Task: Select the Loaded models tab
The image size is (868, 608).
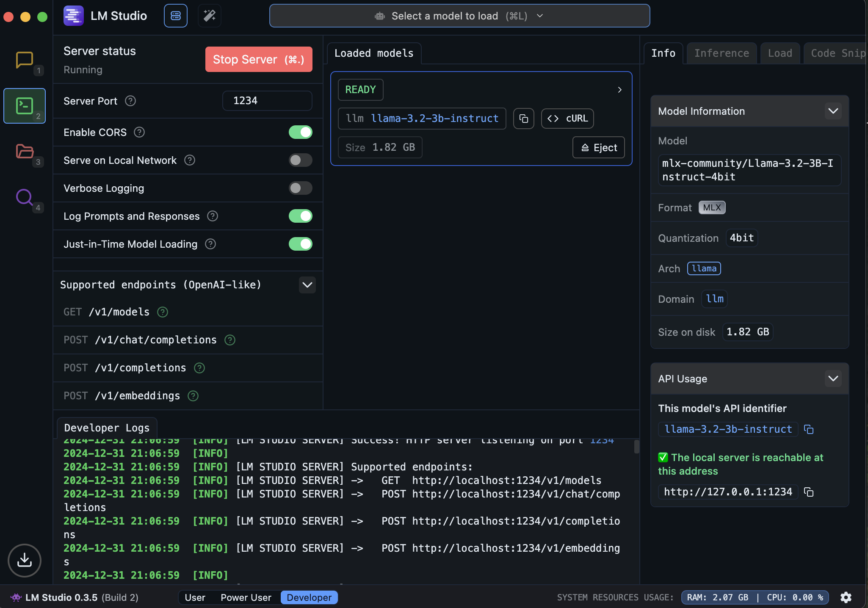Action: (374, 53)
